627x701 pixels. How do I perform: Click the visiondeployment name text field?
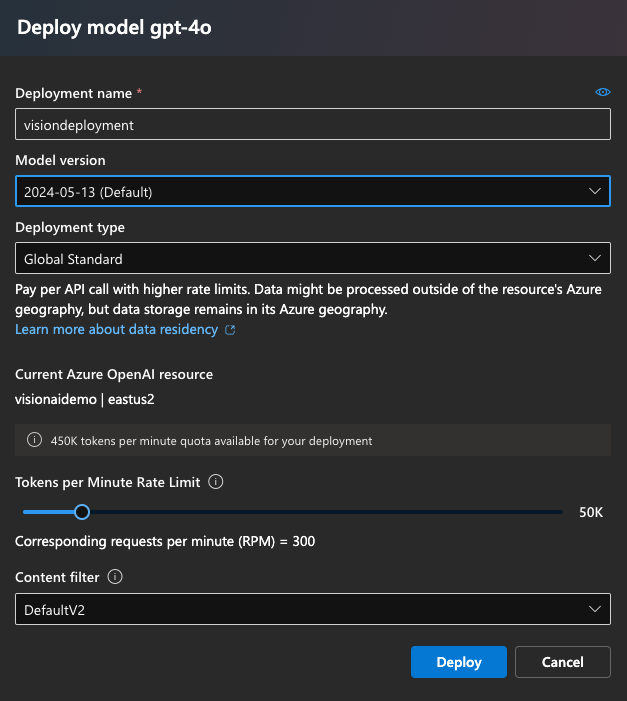[x=312, y=125]
